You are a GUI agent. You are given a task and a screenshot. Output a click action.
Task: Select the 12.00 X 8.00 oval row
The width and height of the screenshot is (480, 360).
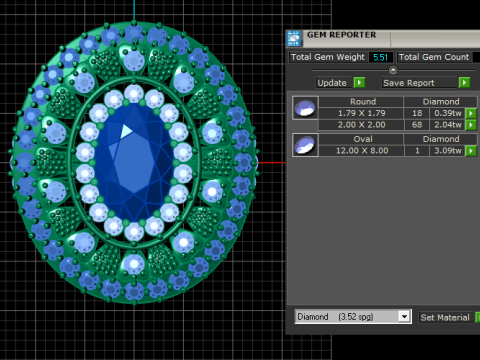click(392, 151)
